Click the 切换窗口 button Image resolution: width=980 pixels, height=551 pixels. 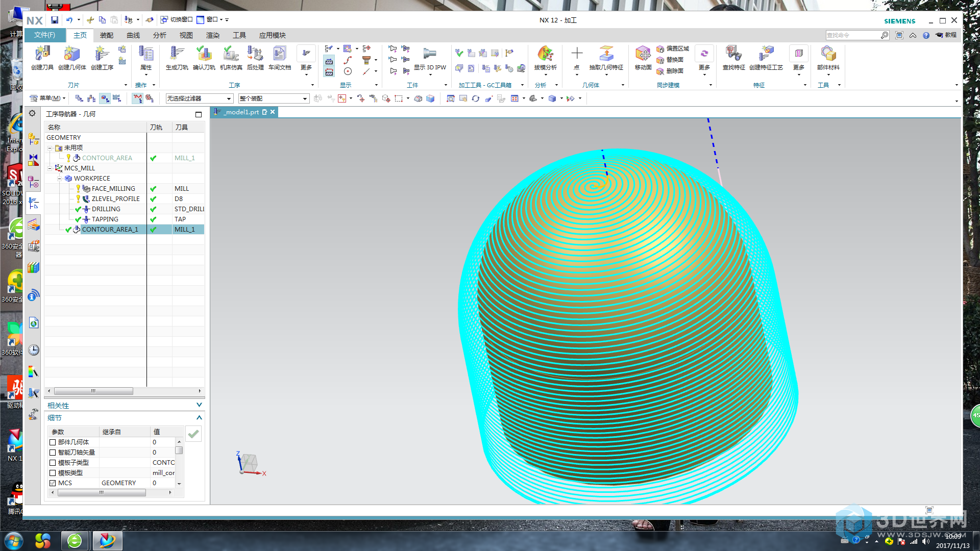coord(177,20)
